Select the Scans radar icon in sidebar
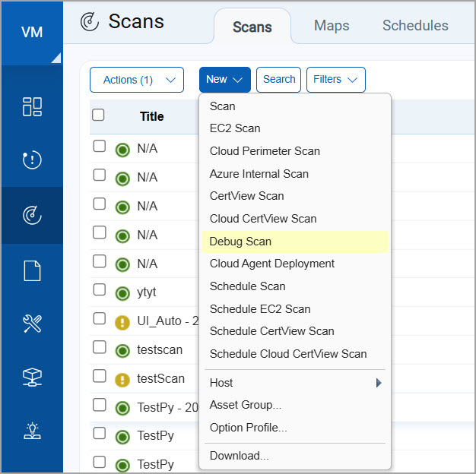Viewport: 476px width, 474px height. tap(32, 216)
